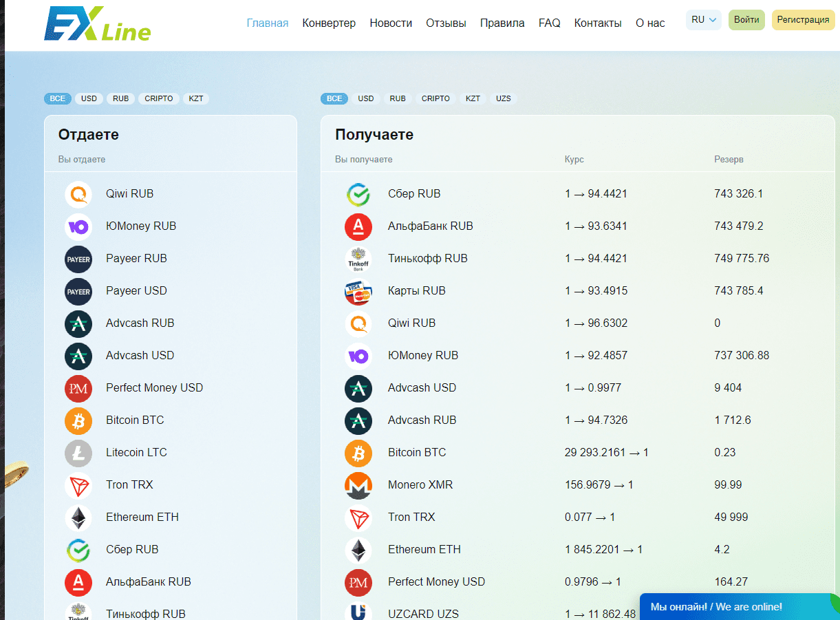
Task: Click the ЮMoney RUB icon in Отдаете list
Action: pyautogui.click(x=78, y=226)
